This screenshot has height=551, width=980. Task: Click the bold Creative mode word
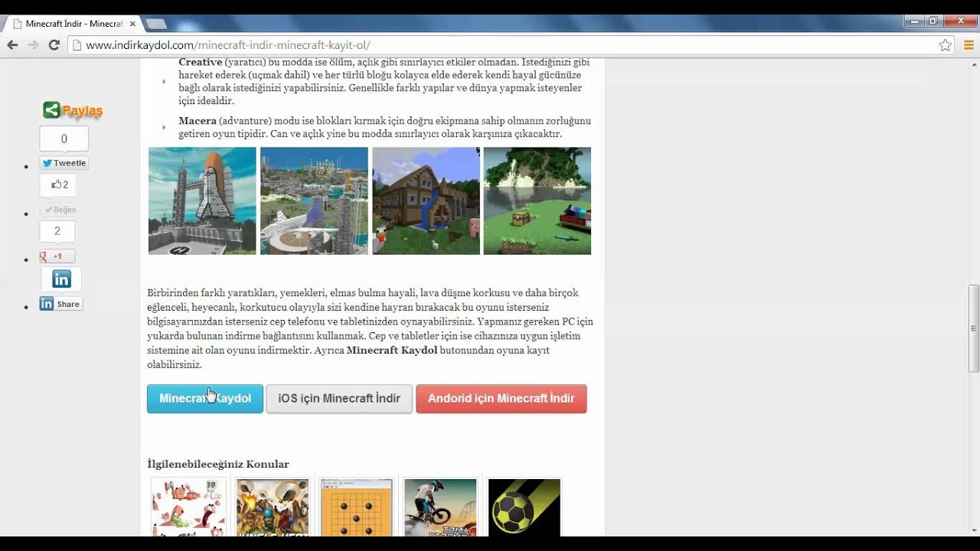click(201, 62)
